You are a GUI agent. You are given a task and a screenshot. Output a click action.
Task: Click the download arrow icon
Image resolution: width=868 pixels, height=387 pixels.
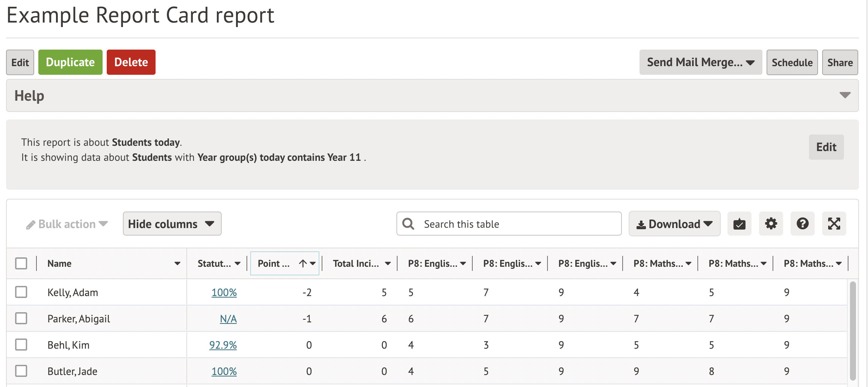[641, 225]
